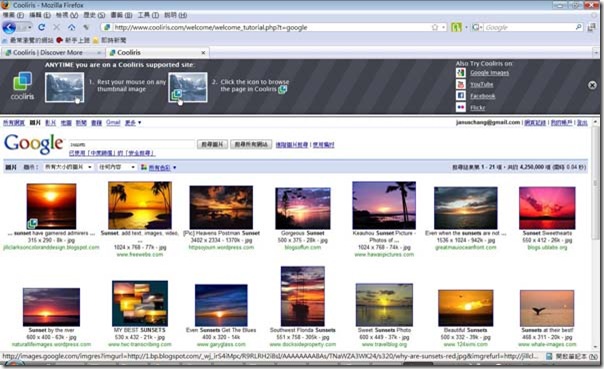Open the back/forward history dropdown arrow

click(30, 28)
